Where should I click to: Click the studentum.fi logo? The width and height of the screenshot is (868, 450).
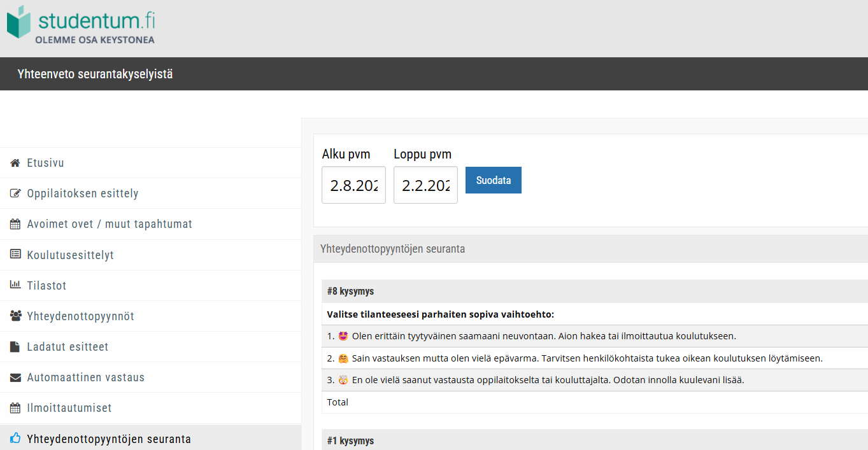tap(81, 25)
